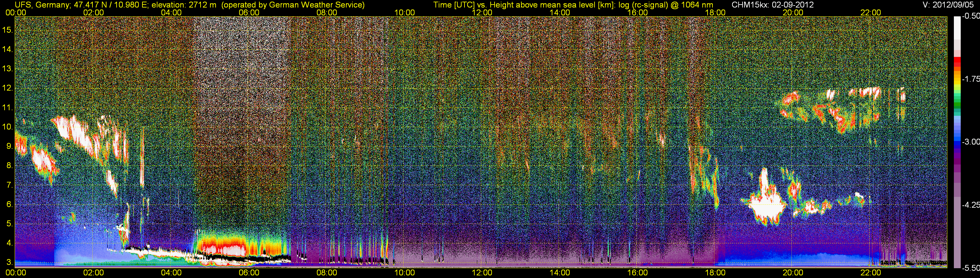Click the '-3.00' color scale value
Viewport: 980px width, 278px height.
pos(971,142)
